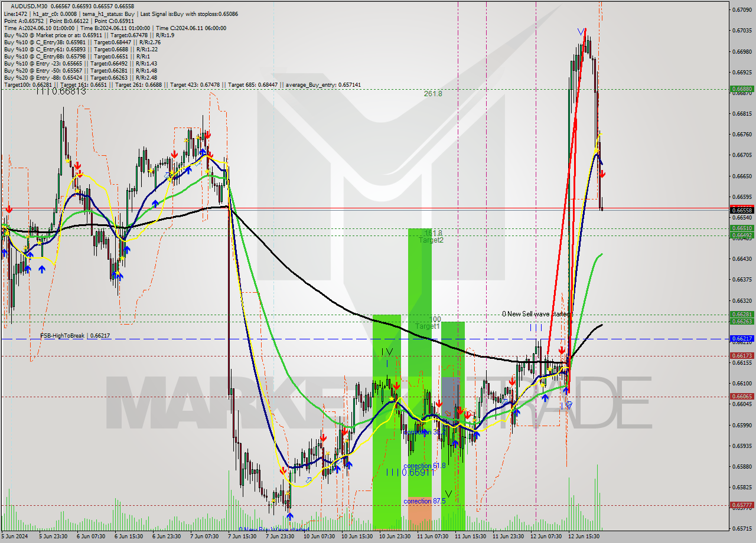
Task: Click the AUDUSD,M30 chart title
Action: tap(30, 6)
